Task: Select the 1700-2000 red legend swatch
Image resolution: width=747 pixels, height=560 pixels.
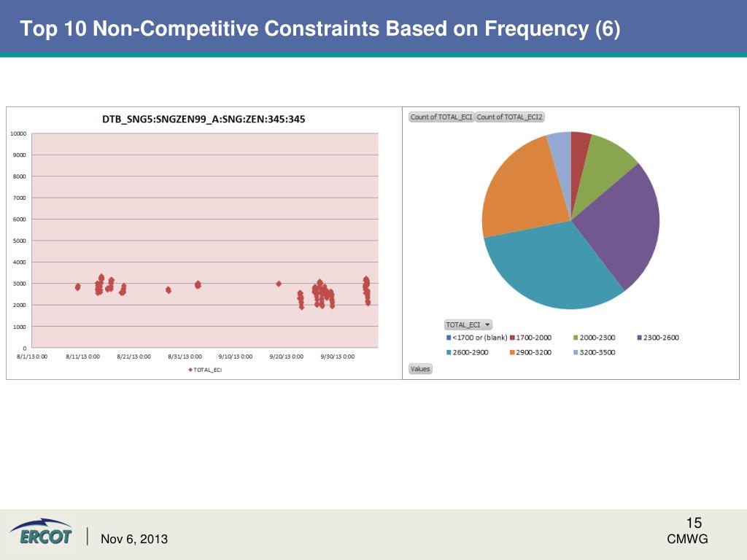Action: (512, 338)
